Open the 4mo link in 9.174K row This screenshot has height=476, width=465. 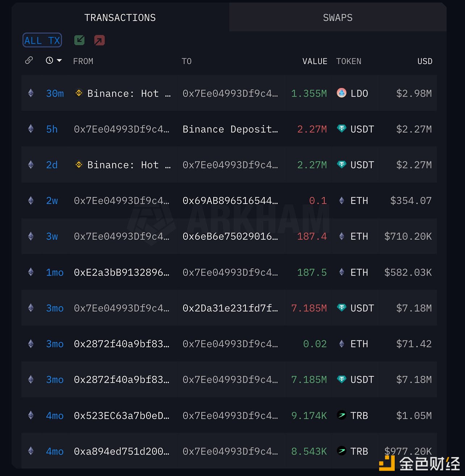pyautogui.click(x=55, y=416)
